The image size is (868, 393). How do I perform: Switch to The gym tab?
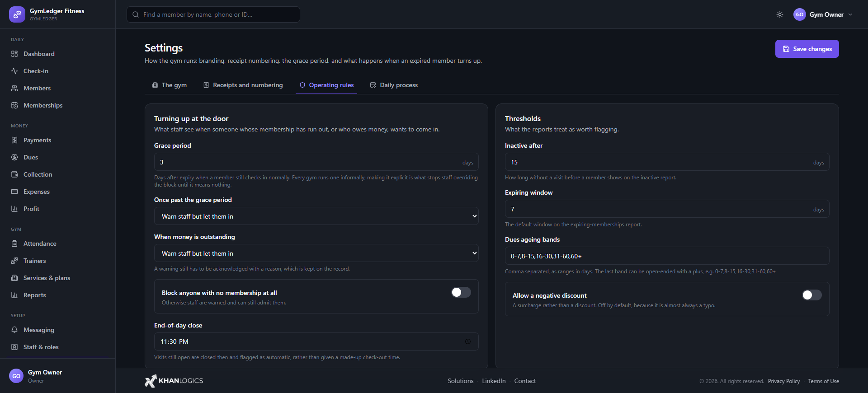point(170,85)
